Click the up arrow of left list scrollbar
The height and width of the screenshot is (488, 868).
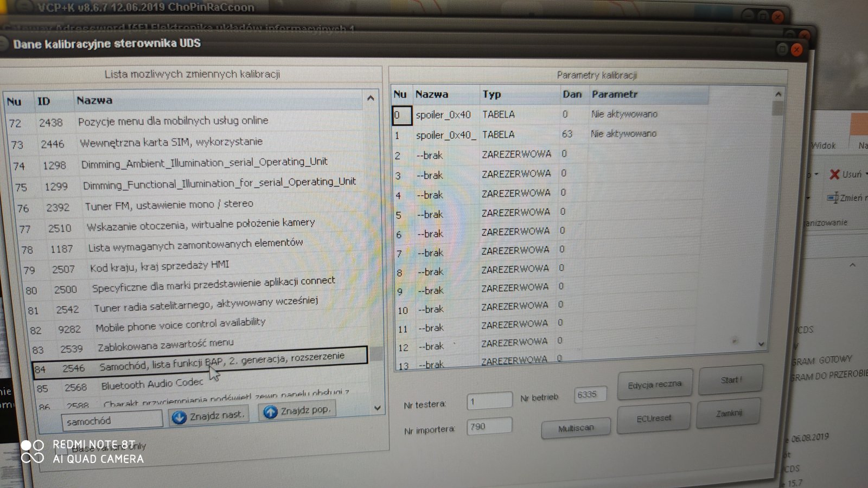point(371,98)
